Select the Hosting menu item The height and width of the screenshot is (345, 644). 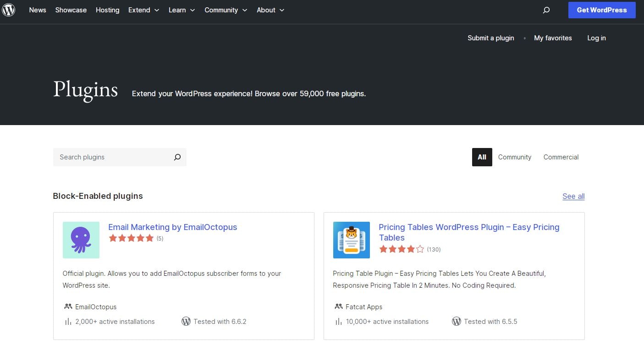click(107, 10)
